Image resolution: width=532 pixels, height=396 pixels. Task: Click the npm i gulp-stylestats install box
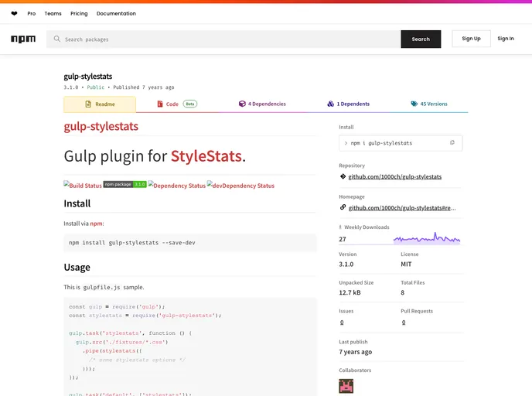(x=401, y=143)
